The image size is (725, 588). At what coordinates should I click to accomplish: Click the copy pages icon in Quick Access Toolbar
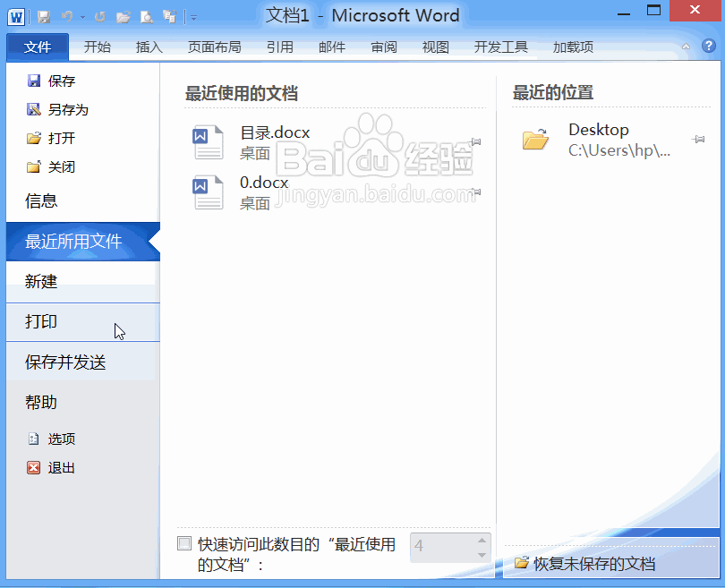tap(170, 17)
